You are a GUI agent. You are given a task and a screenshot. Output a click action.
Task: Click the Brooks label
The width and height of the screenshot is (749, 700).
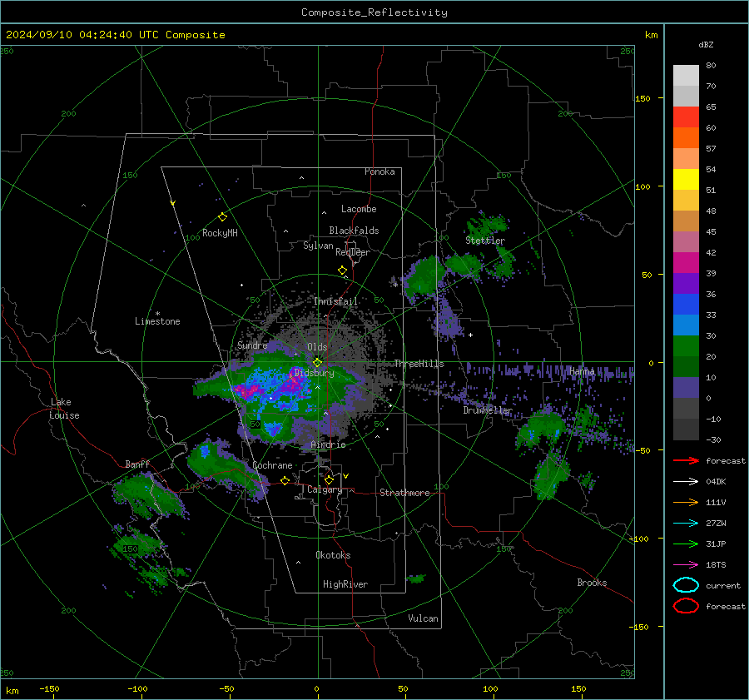[x=592, y=583]
